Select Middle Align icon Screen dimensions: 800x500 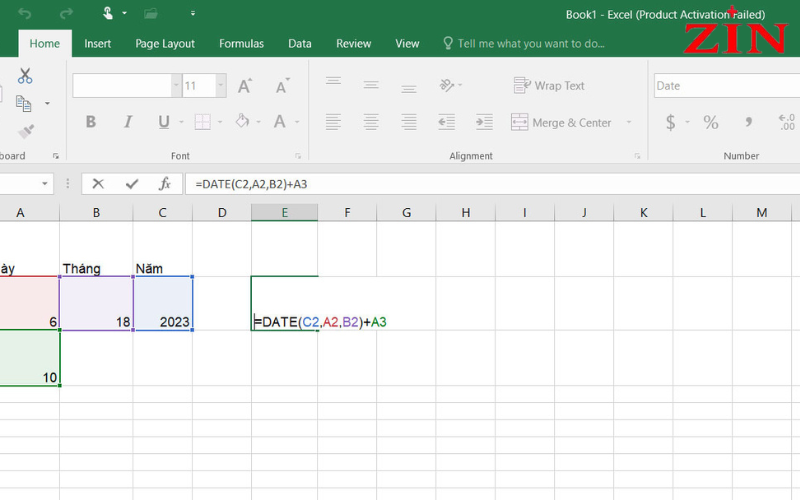point(371,85)
